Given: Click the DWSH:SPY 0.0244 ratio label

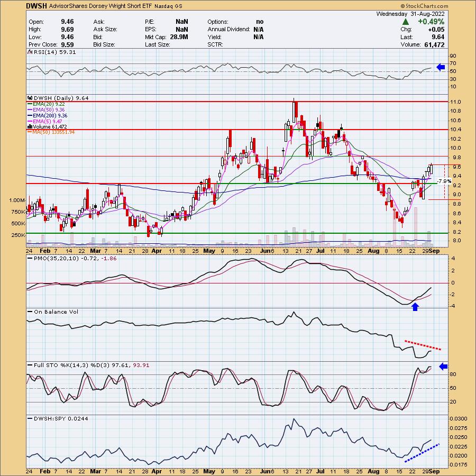Looking at the screenshot, I should [x=61, y=419].
